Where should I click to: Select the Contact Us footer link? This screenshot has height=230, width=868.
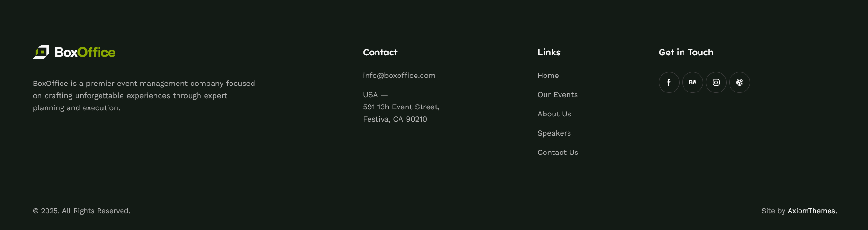tap(558, 153)
